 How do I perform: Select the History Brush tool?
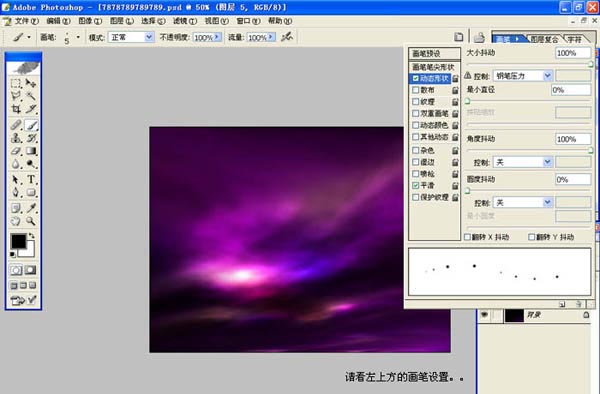coord(31,138)
